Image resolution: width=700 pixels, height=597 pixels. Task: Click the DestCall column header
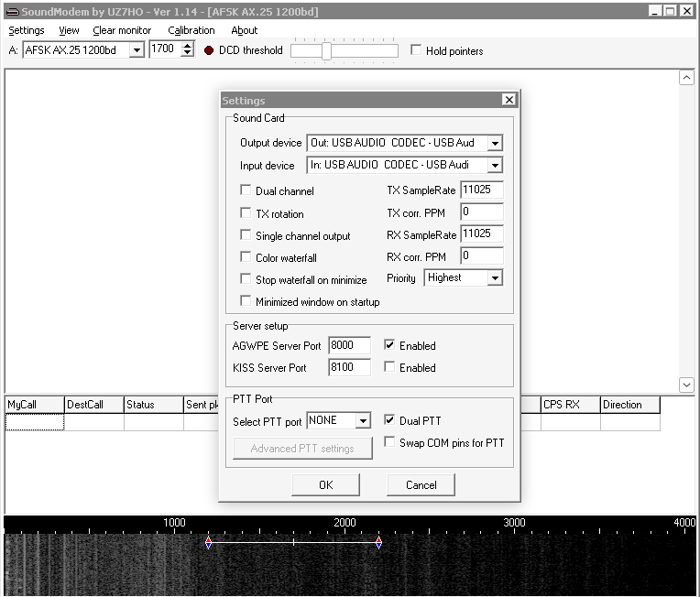pyautogui.click(x=94, y=405)
